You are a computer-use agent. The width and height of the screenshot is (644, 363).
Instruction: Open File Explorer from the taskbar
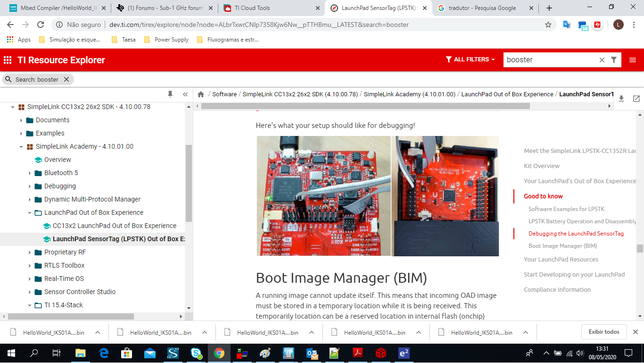81,353
